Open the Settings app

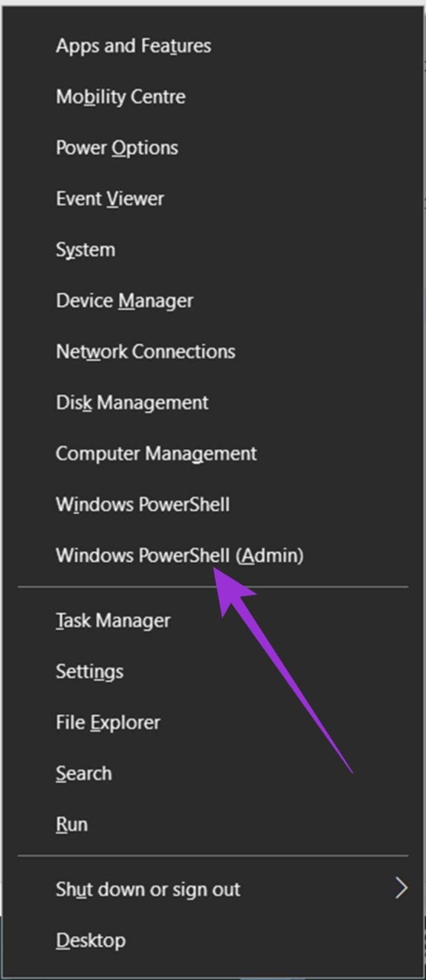89,671
